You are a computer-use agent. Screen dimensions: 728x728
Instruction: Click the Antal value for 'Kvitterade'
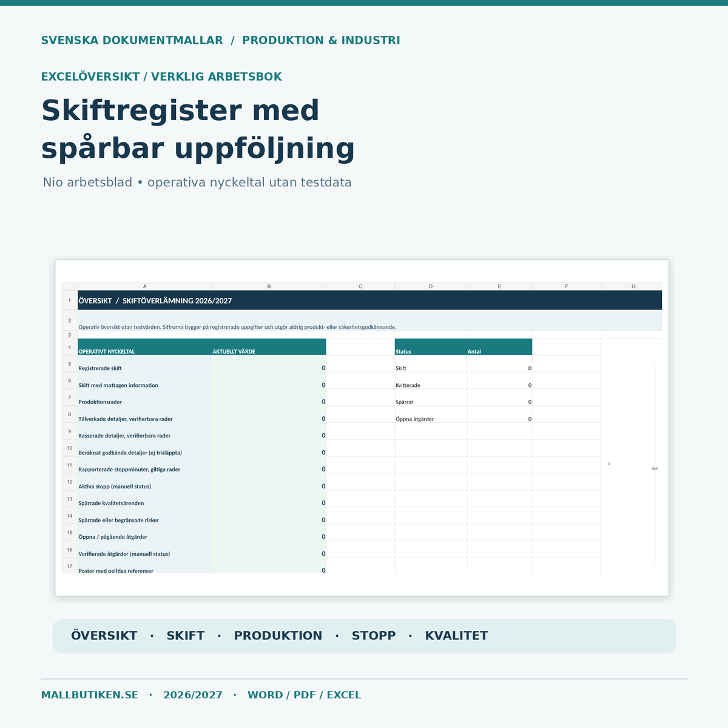(499, 381)
